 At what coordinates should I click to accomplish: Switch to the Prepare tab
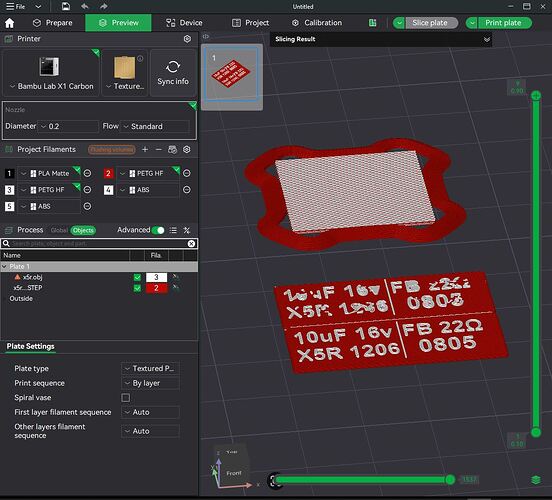click(x=52, y=23)
